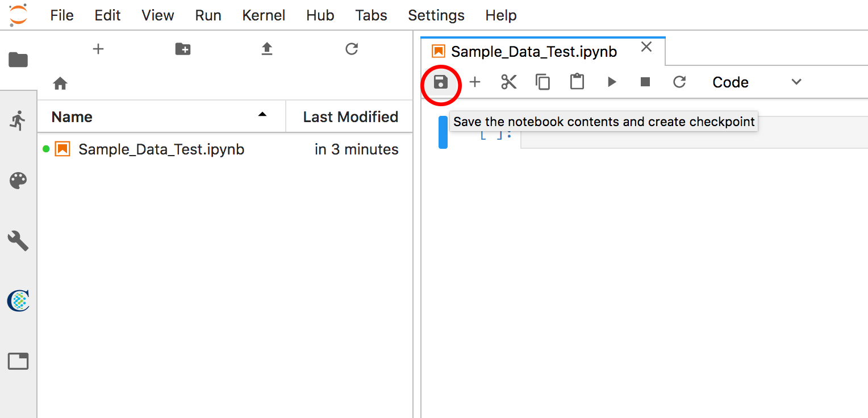Viewport: 868px width, 418px height.
Task: Click the blue cell collapser bar
Action: click(443, 132)
